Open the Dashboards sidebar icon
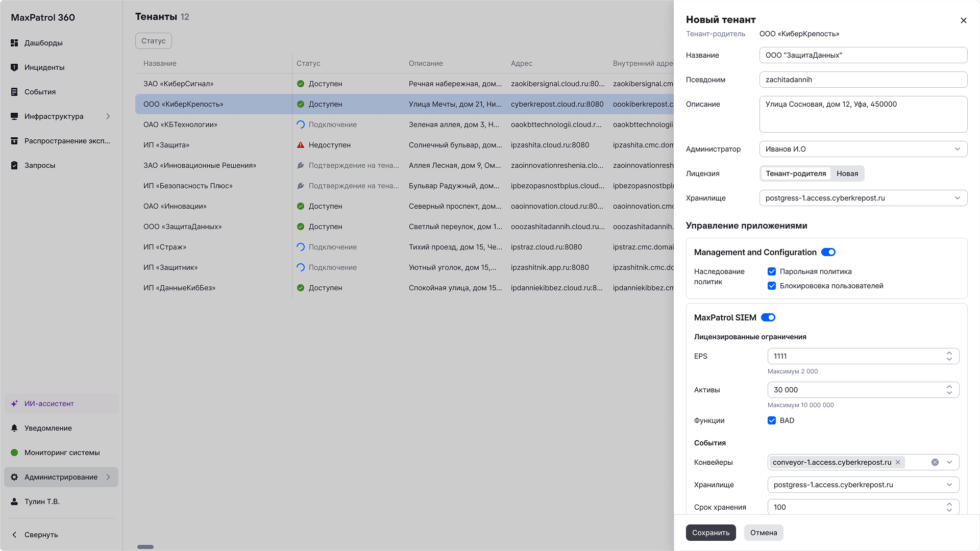The image size is (980, 551). pos(14,43)
